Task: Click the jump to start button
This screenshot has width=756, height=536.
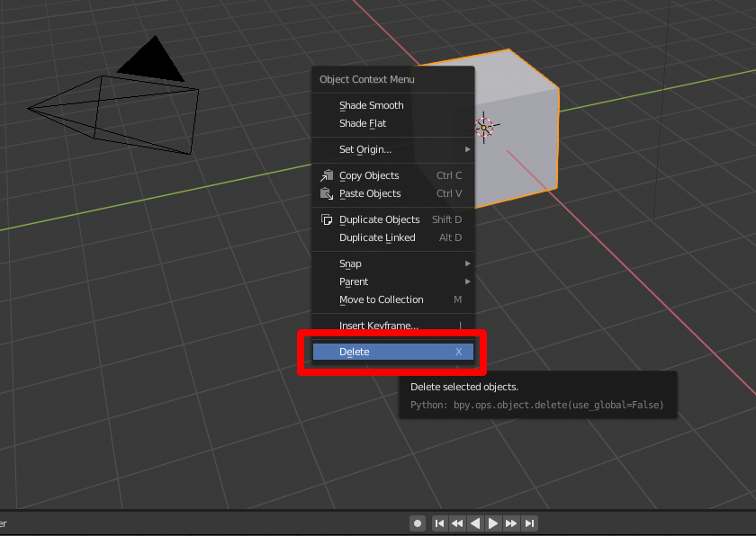Action: [439, 523]
